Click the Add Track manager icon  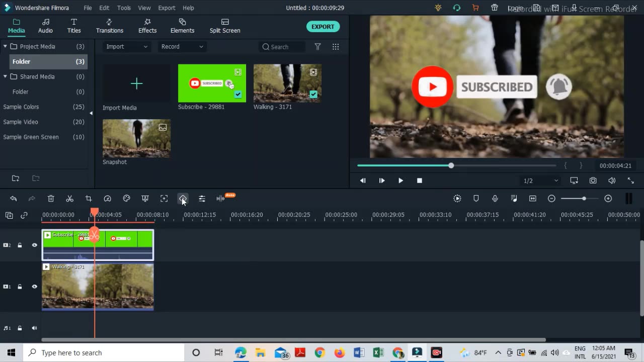tap(9, 215)
